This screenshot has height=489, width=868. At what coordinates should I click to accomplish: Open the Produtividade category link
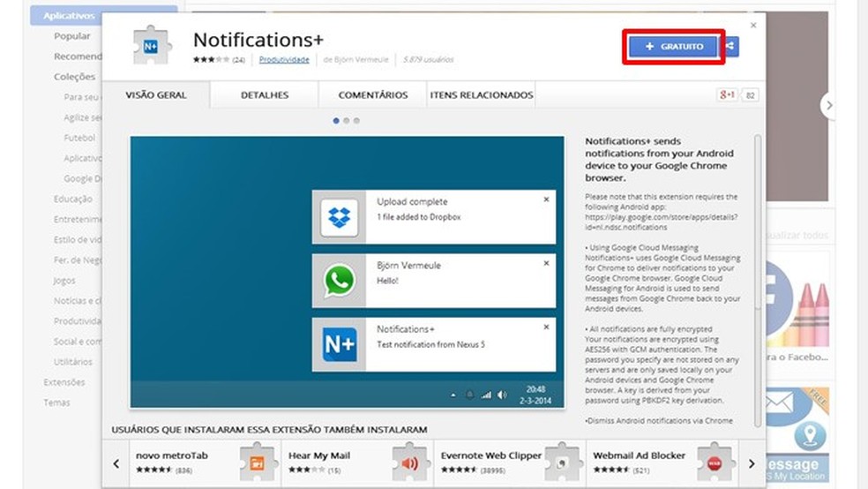(x=284, y=60)
